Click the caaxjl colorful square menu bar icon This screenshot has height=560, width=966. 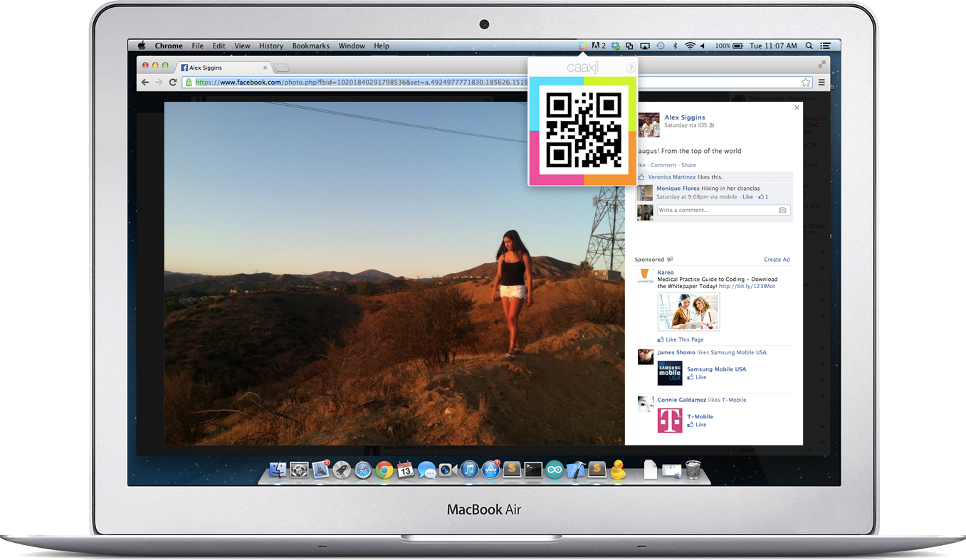[583, 46]
